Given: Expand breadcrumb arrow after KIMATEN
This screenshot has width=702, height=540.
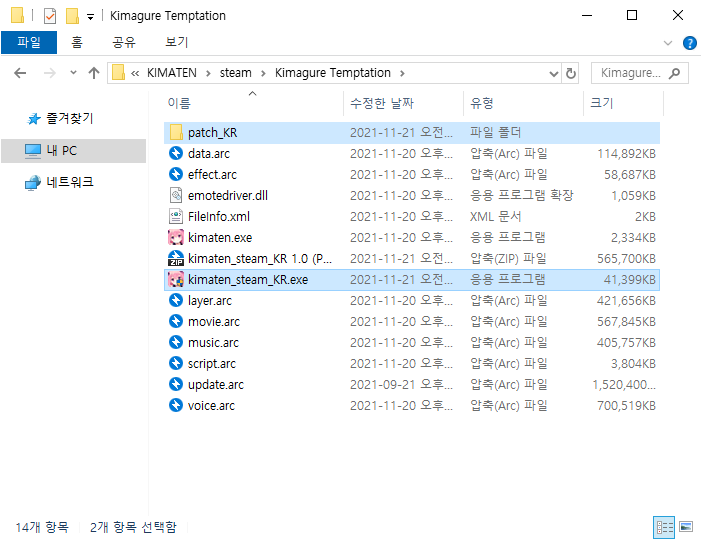Looking at the screenshot, I should [208, 73].
